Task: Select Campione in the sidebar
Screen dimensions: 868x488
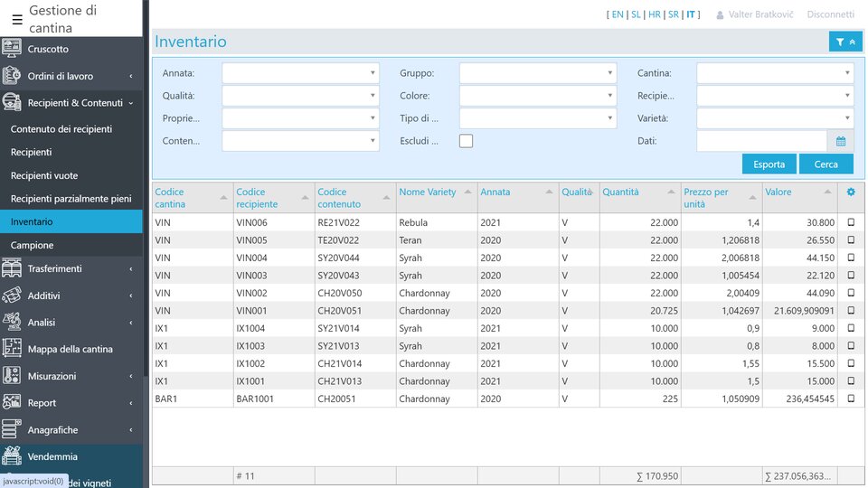Action: tap(32, 245)
